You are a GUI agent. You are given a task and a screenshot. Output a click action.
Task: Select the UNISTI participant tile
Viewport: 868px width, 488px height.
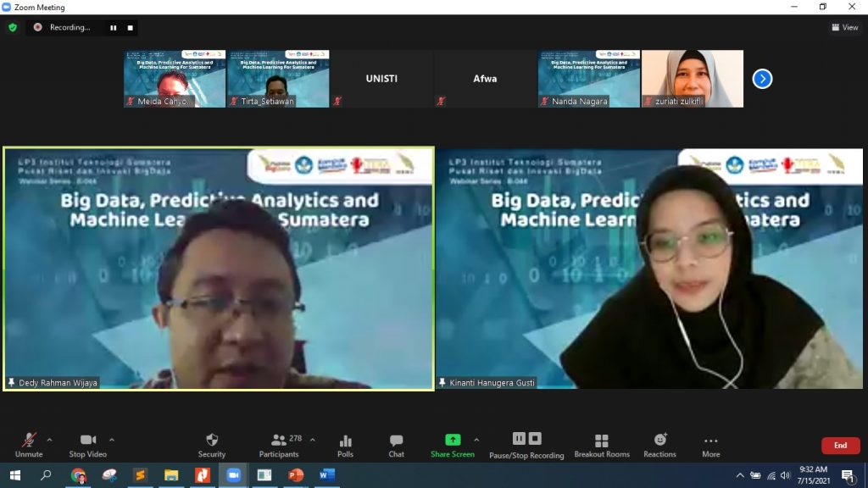click(381, 79)
